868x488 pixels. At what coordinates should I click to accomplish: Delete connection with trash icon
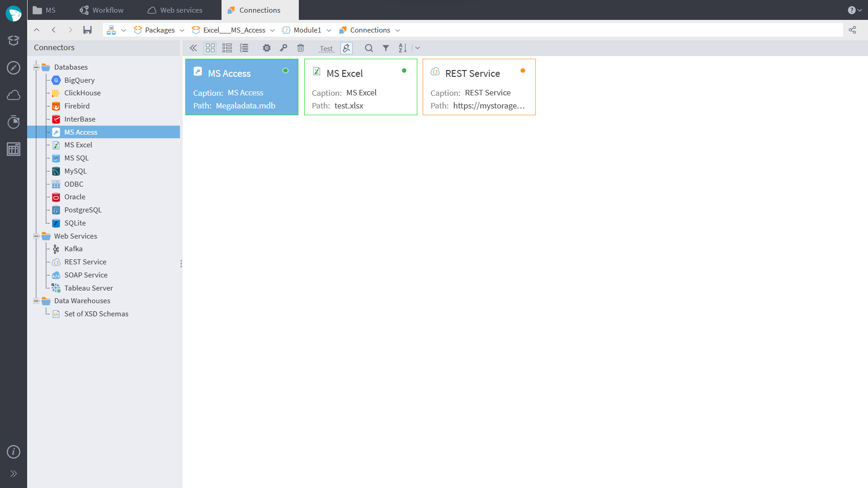pyautogui.click(x=301, y=48)
